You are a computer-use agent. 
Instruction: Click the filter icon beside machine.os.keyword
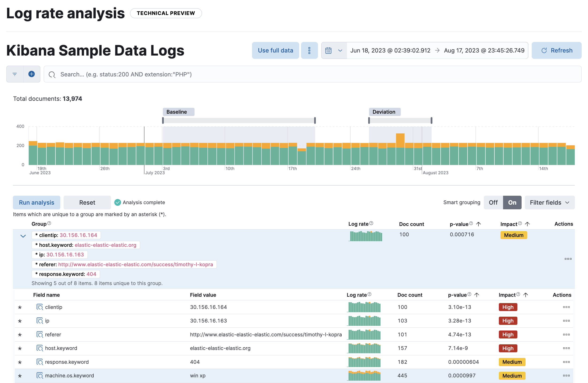click(x=40, y=375)
